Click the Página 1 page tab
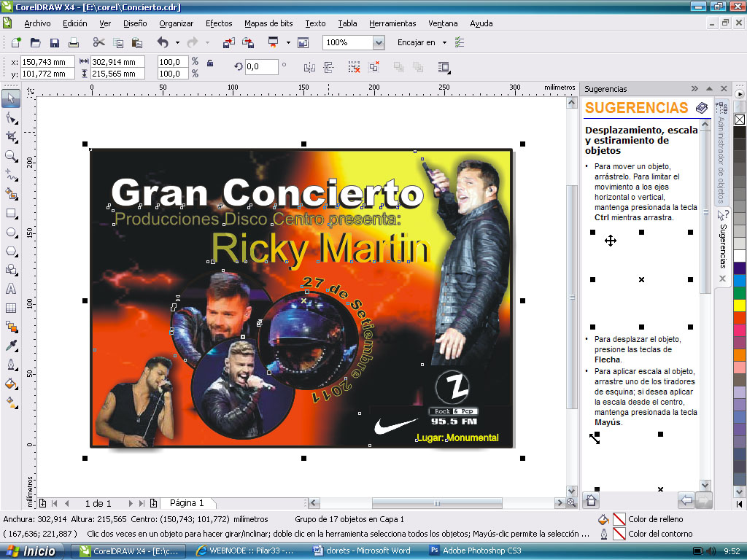This screenshot has height=560, width=747. click(x=187, y=503)
